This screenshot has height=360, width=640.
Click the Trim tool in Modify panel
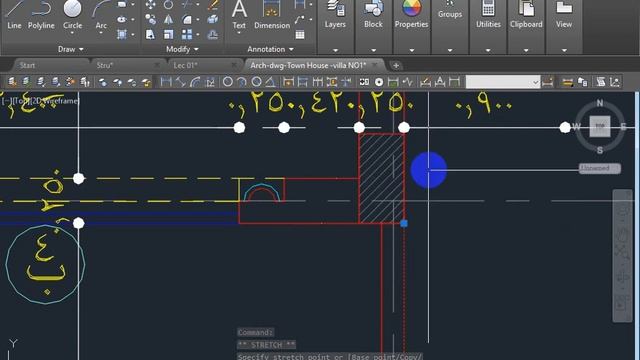tap(187, 4)
